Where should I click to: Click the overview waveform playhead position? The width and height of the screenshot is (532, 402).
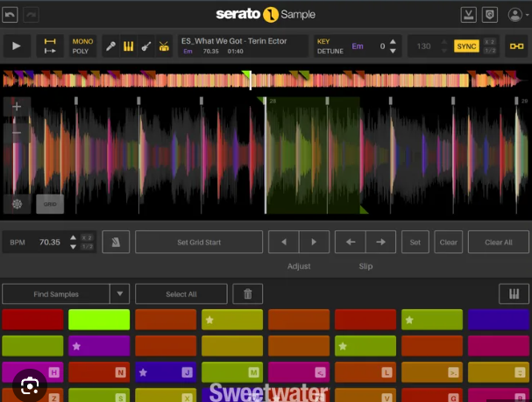coord(251,81)
